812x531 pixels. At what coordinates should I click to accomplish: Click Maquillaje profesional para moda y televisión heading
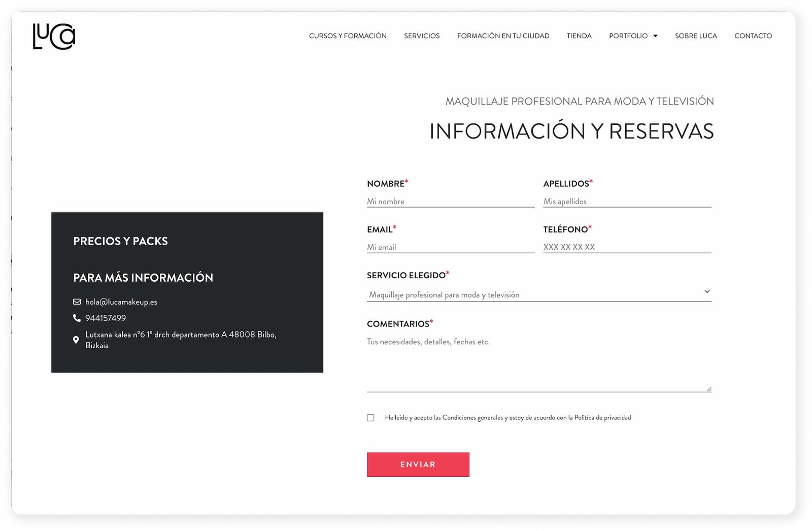point(580,102)
